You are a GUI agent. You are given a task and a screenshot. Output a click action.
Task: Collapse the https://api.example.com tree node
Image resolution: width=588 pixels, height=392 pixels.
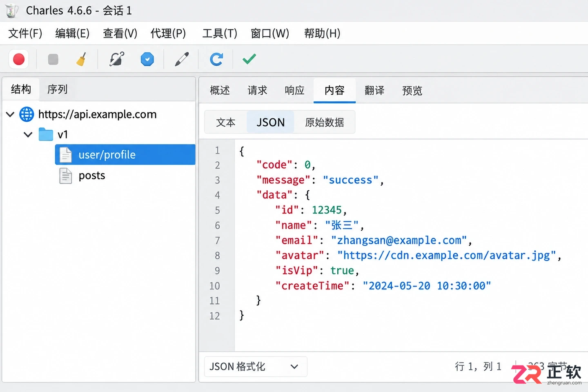(11, 114)
